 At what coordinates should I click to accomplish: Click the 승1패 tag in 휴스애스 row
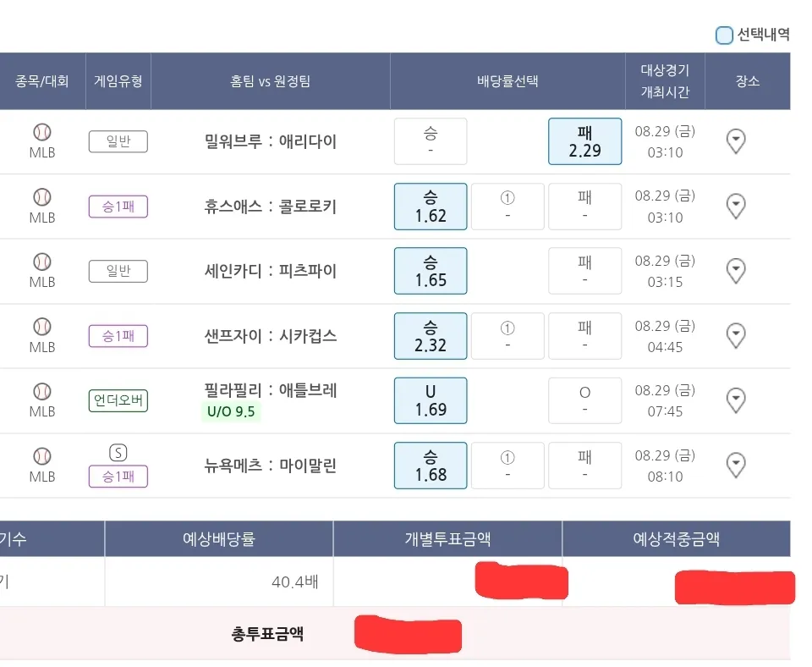[x=118, y=207]
